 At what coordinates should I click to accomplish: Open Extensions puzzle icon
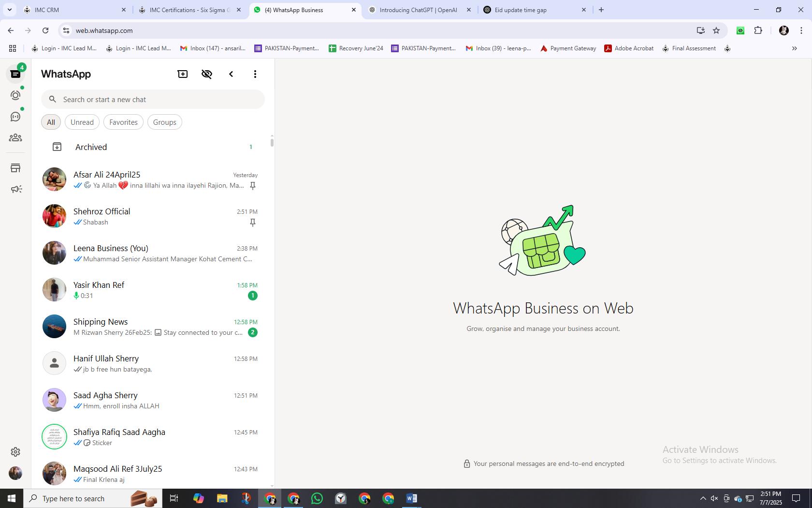pyautogui.click(x=758, y=30)
